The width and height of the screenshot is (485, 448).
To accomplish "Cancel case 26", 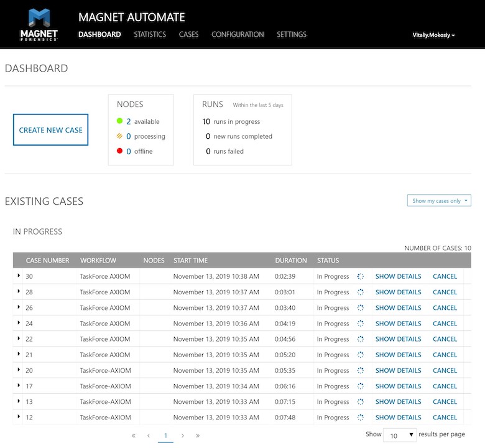I will [445, 308].
